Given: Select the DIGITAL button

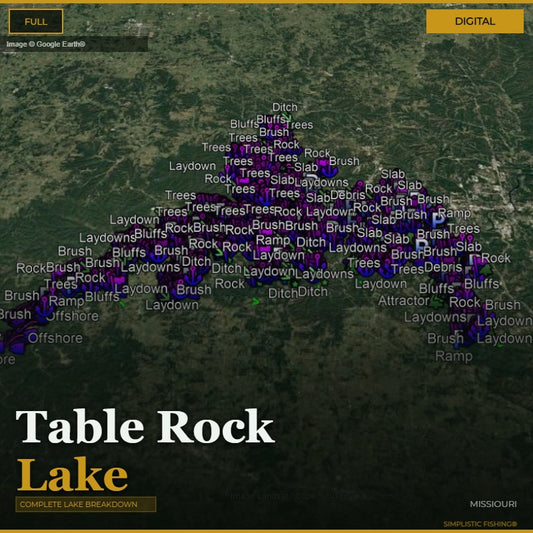Looking at the screenshot, I should [475, 21].
